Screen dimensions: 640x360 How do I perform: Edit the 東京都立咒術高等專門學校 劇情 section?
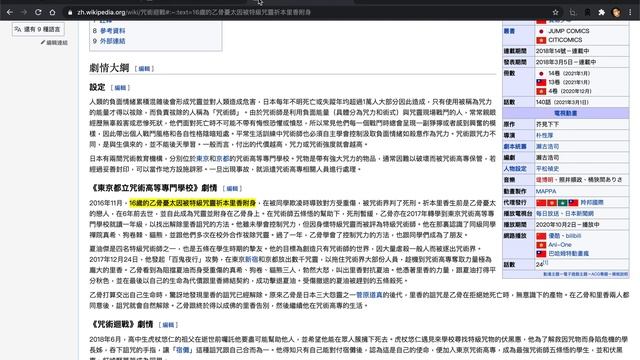233,188
